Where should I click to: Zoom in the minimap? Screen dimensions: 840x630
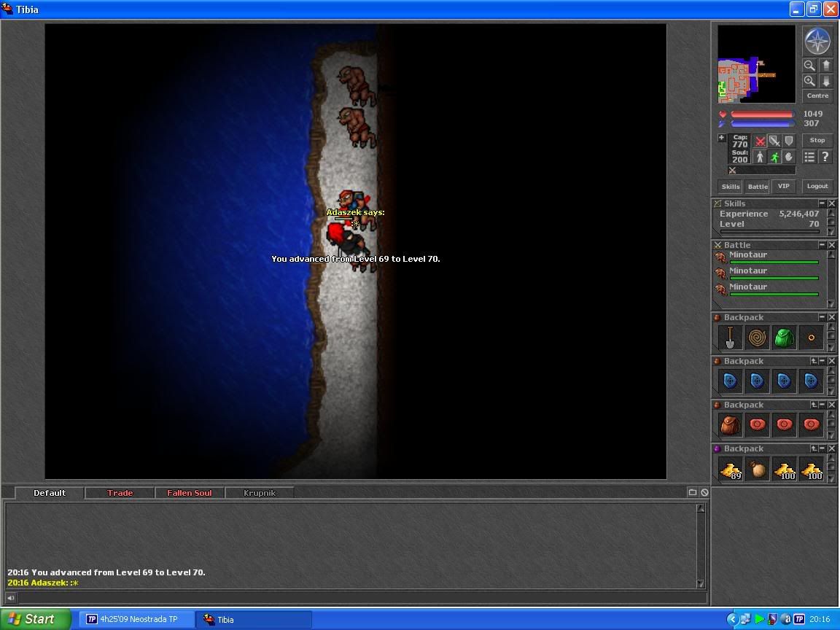[809, 81]
